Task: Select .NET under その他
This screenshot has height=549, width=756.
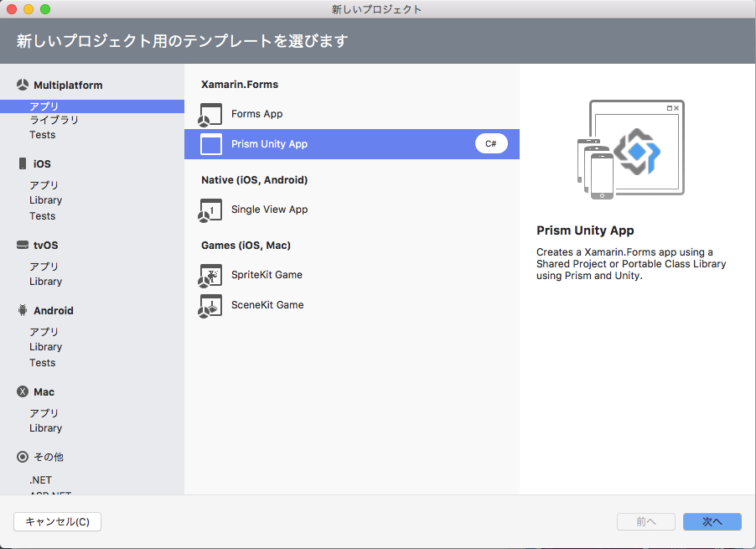Action: pos(40,480)
